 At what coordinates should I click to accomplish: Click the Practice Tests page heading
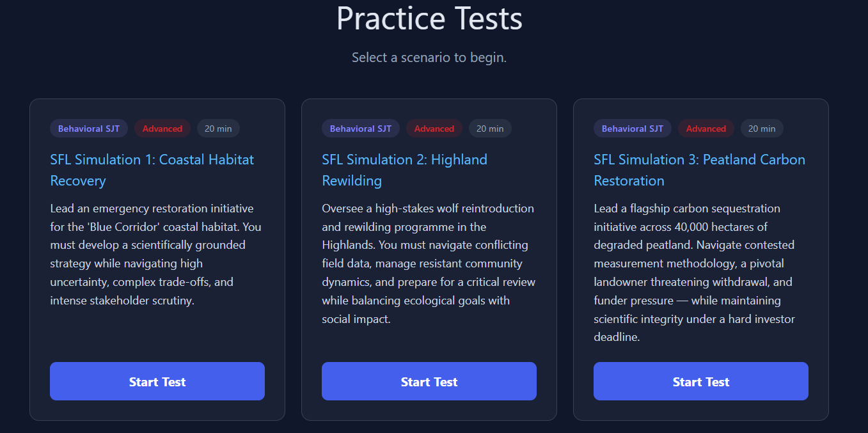(x=429, y=19)
